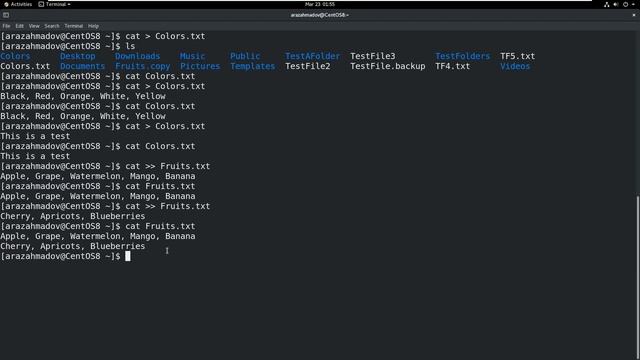Viewport: 640px width, 360px height.
Task: Open the File menu
Action: (x=6, y=26)
